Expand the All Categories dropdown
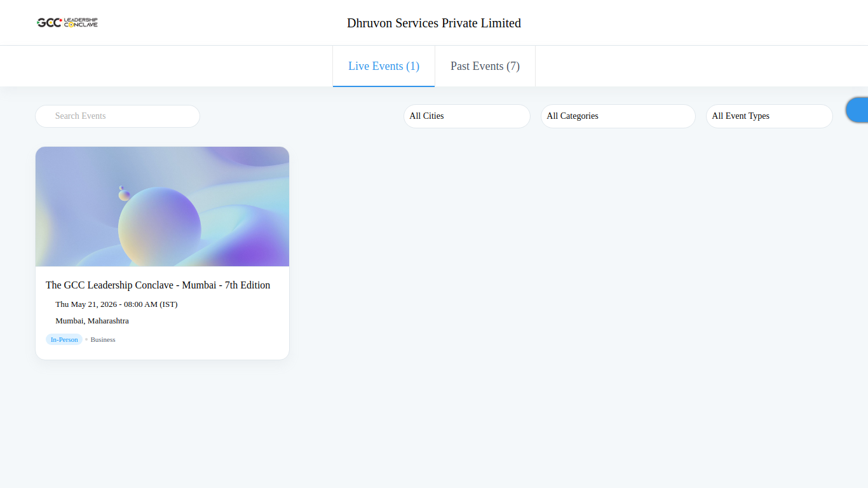 pos(618,116)
